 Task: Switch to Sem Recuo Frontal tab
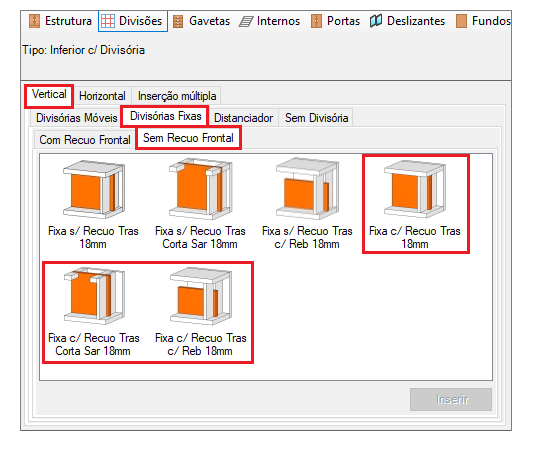click(188, 138)
